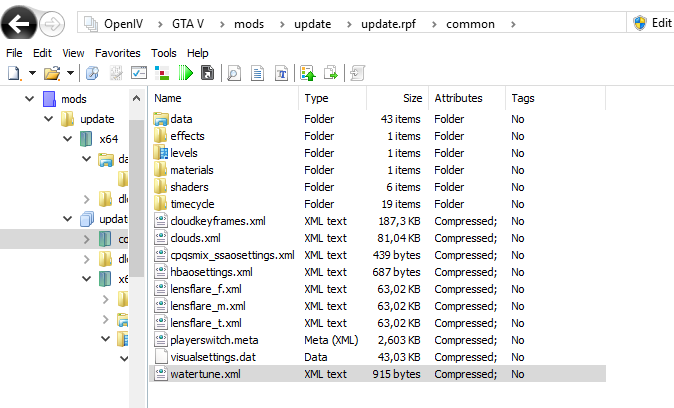Click the green play arrow toolbar icon

coord(185,73)
